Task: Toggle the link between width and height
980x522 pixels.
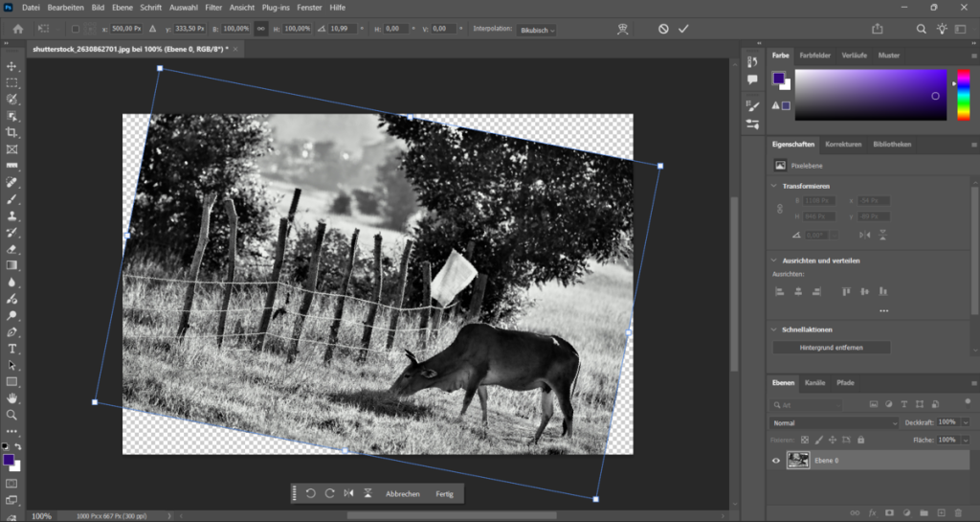Action: (x=260, y=29)
